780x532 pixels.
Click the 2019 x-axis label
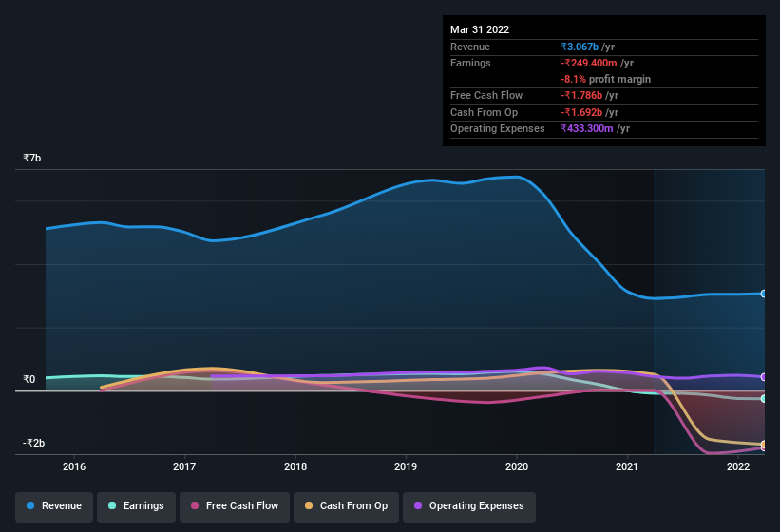[x=406, y=466]
